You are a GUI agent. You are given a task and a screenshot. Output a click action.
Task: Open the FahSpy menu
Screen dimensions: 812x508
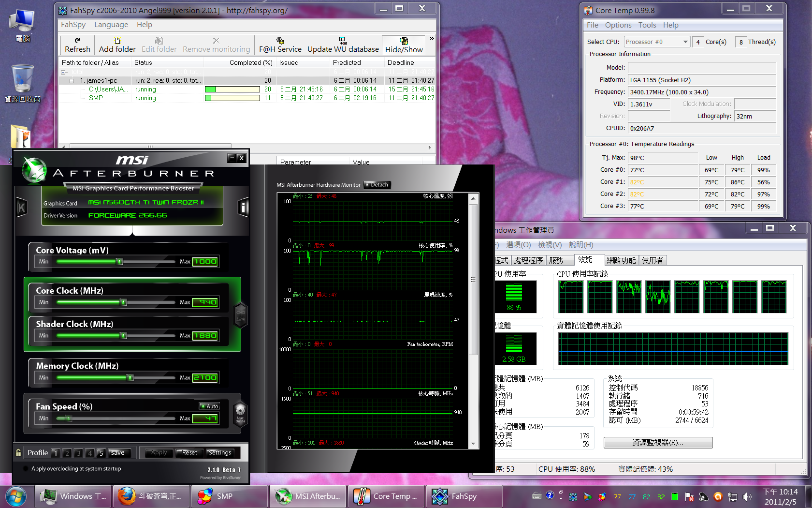(73, 25)
